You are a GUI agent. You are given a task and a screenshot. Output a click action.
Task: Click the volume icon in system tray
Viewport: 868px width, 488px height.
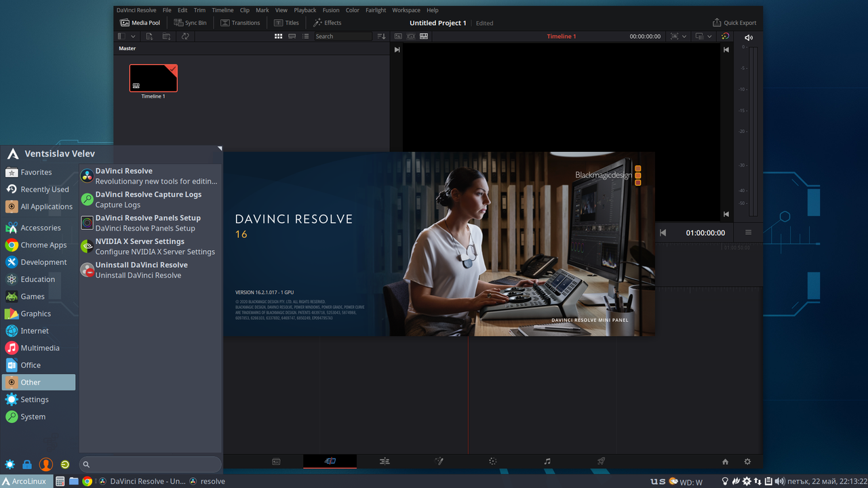coord(779,481)
